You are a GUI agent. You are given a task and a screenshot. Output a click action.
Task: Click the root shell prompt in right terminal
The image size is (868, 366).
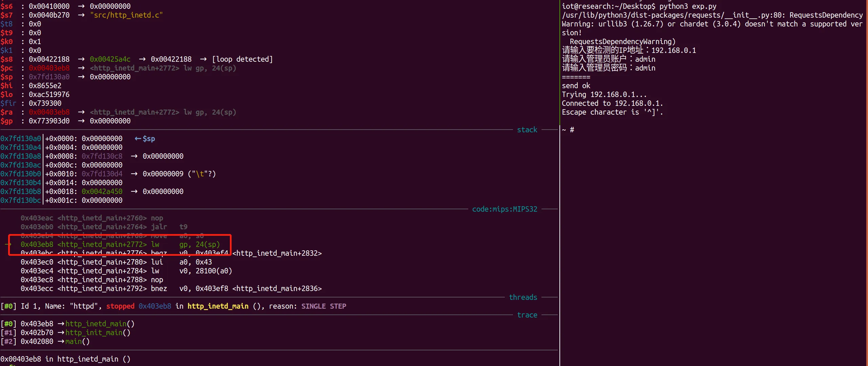pos(568,130)
